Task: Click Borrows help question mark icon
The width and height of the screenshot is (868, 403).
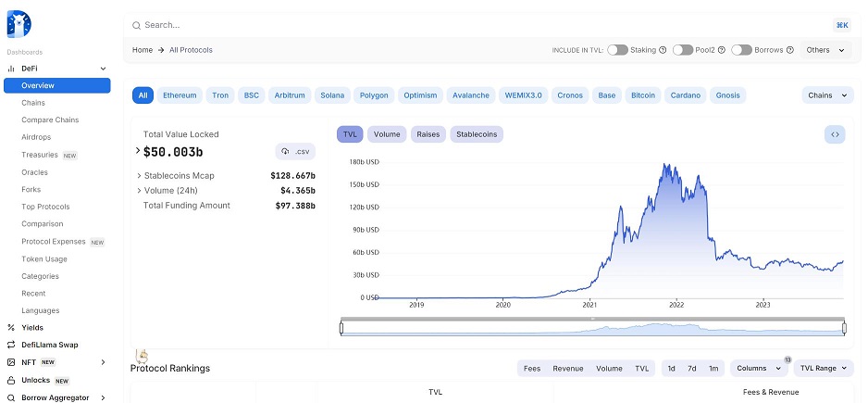Action: [789, 50]
